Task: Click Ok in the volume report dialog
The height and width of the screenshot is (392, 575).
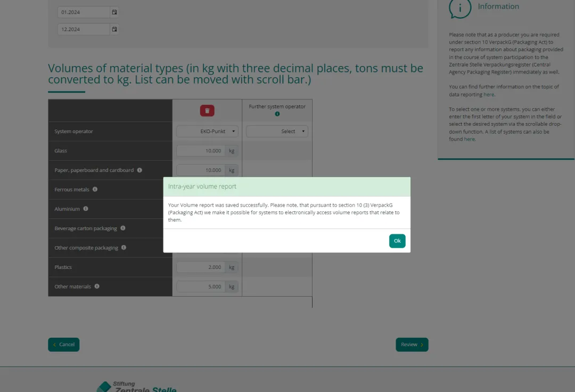Action: 397,241
